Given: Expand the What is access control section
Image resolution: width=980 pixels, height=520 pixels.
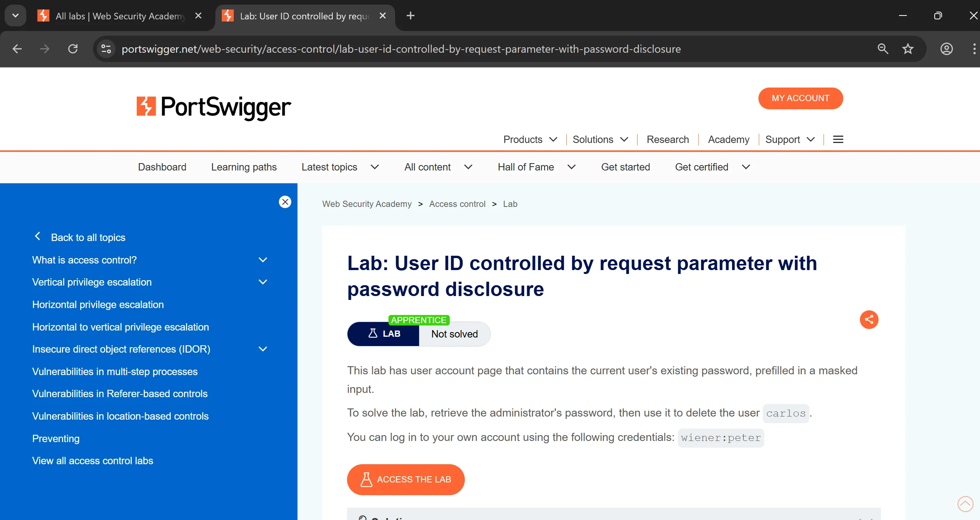Looking at the screenshot, I should pos(263,260).
